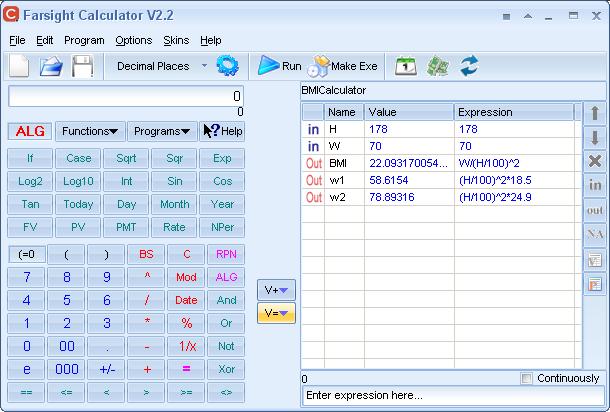The image size is (610, 412).
Task: Enable the Continuously checkbox
Action: click(526, 378)
